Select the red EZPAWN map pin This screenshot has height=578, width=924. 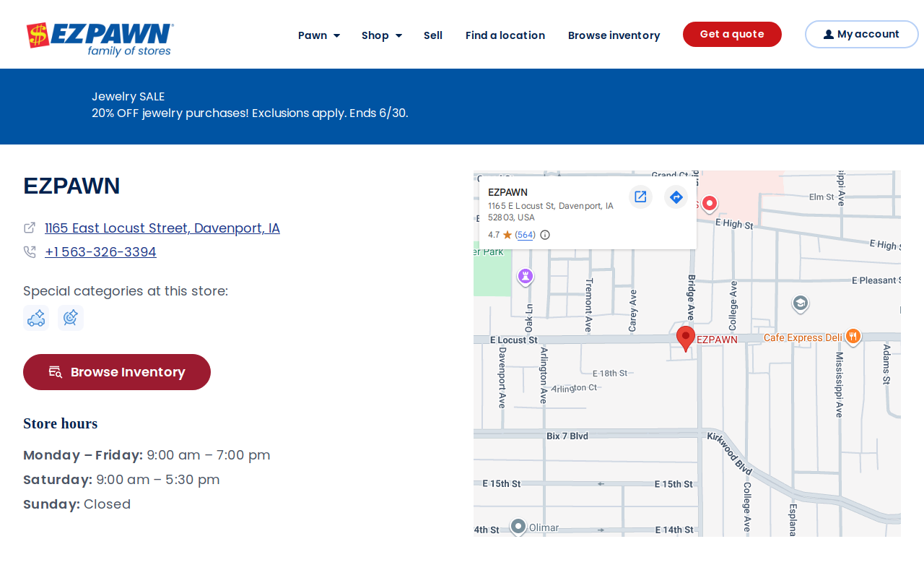point(686,338)
